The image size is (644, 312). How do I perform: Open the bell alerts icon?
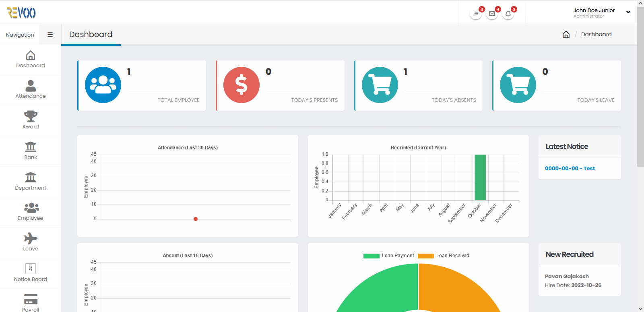(x=508, y=14)
